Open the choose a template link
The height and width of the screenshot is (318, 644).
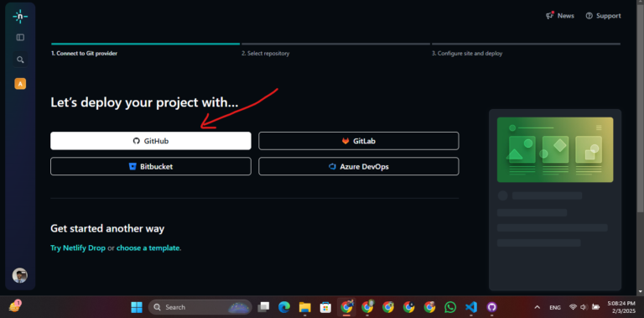pos(148,248)
